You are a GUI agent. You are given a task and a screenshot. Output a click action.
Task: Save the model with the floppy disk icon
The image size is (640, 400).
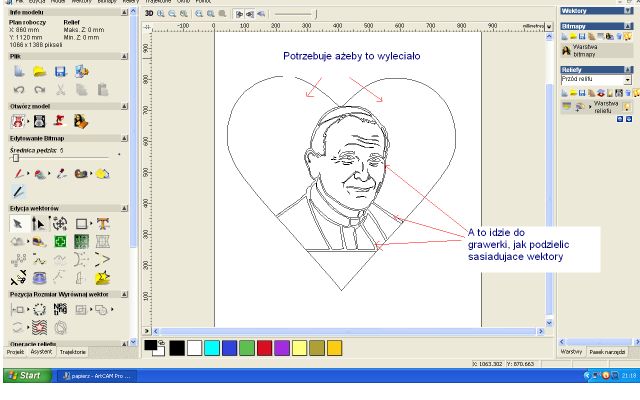(x=60, y=72)
